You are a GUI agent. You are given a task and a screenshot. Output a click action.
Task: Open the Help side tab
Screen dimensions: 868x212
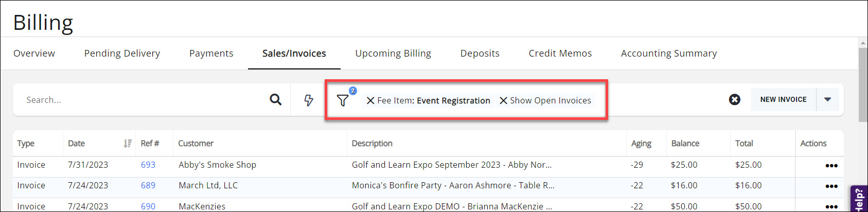pos(859,199)
